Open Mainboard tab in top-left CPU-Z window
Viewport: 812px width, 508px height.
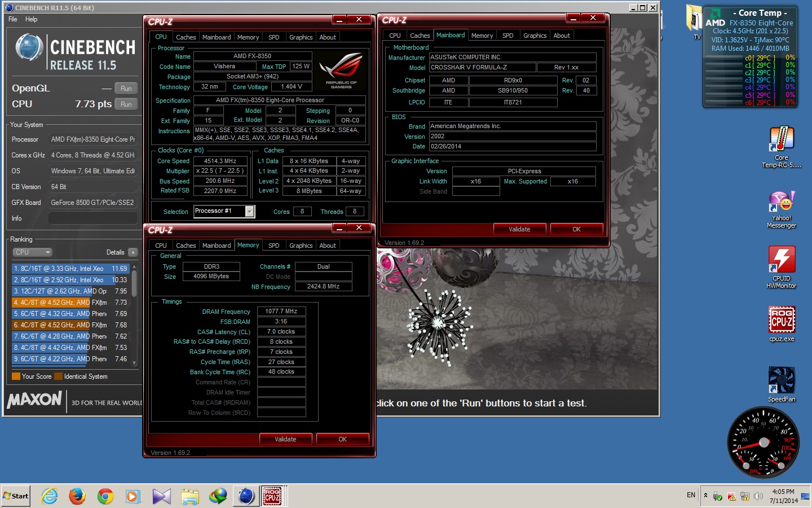point(217,37)
